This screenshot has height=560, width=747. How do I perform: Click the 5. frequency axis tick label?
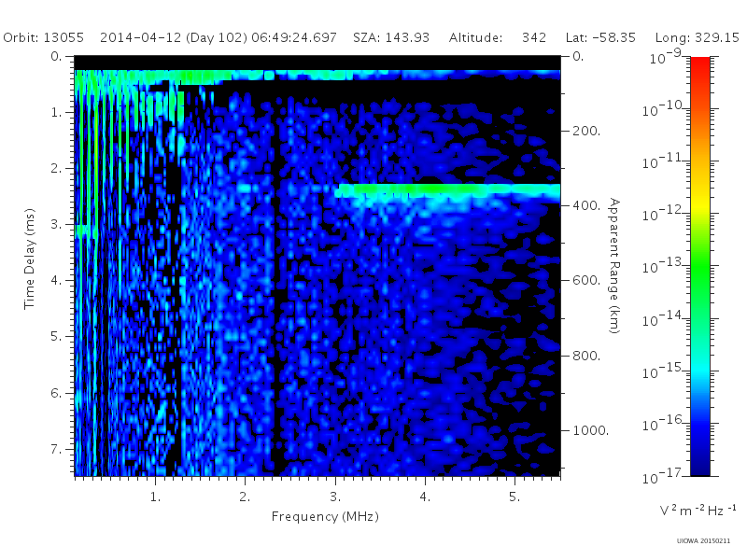(514, 497)
